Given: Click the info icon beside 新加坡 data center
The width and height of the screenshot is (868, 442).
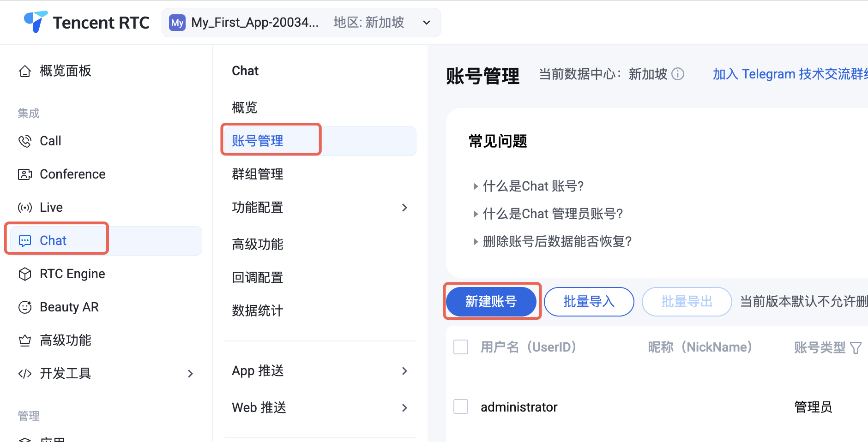Looking at the screenshot, I should (x=678, y=74).
